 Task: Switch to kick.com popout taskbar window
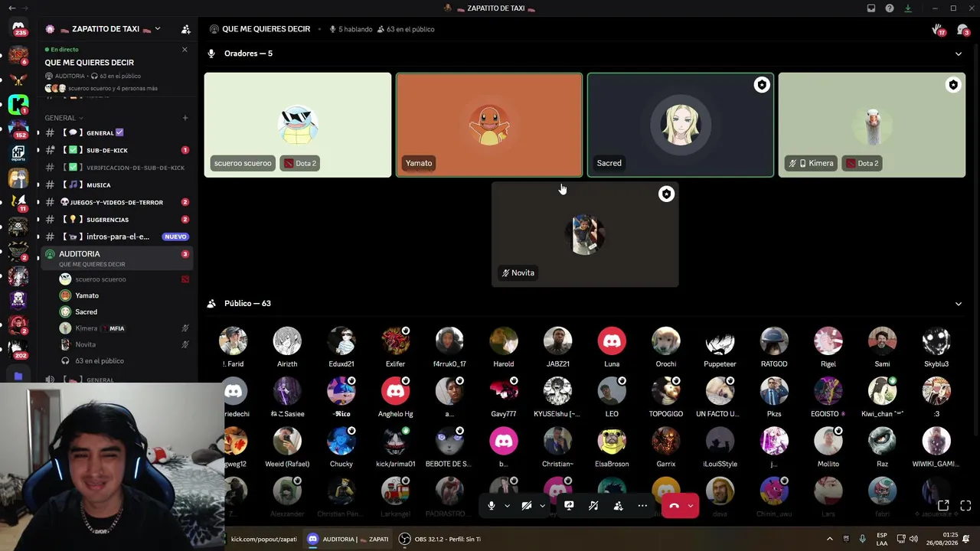point(263,539)
